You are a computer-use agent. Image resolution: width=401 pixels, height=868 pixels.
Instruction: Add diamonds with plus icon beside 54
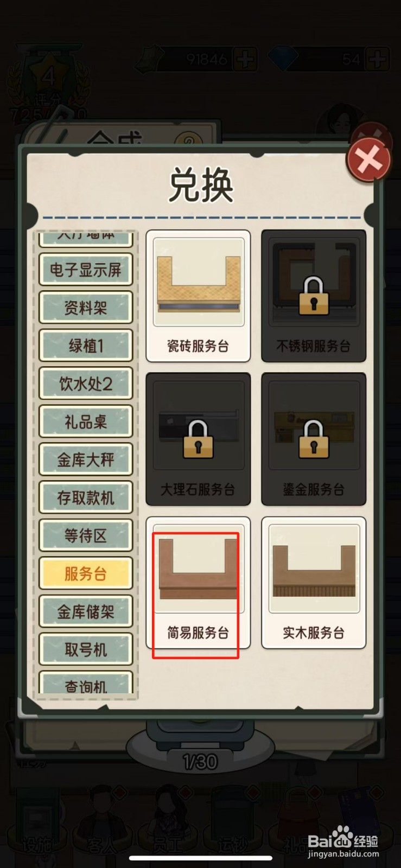(377, 59)
